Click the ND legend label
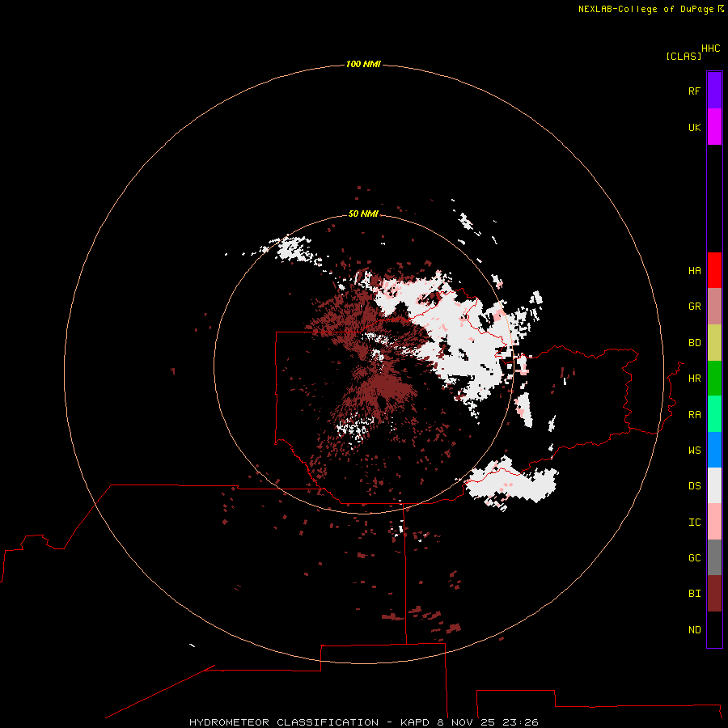 (694, 630)
